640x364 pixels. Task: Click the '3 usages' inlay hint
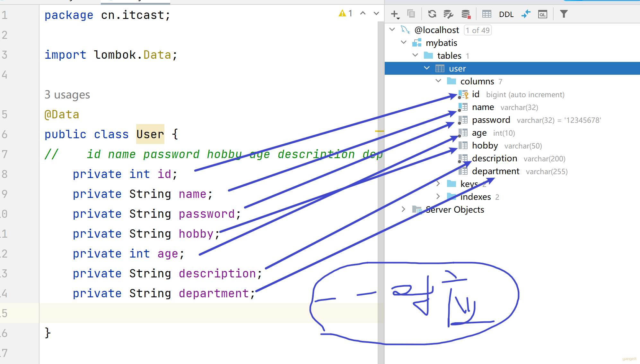[67, 95]
